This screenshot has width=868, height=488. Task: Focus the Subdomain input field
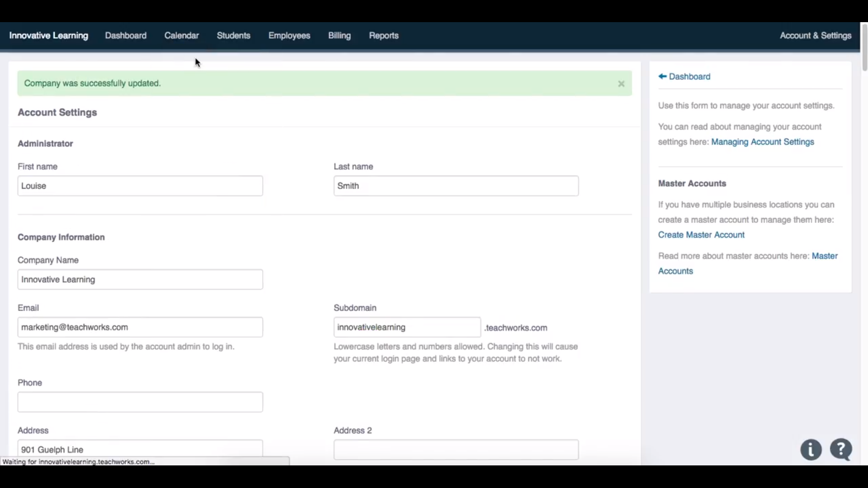407,327
